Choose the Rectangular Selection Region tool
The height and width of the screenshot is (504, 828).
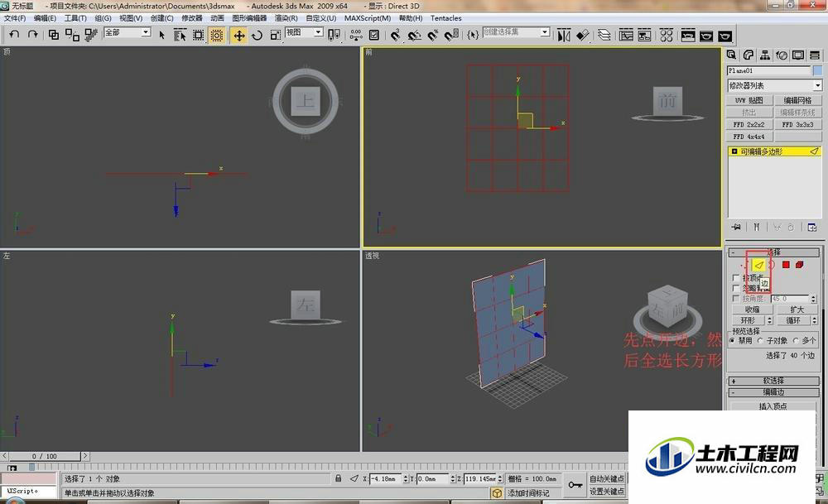click(198, 36)
